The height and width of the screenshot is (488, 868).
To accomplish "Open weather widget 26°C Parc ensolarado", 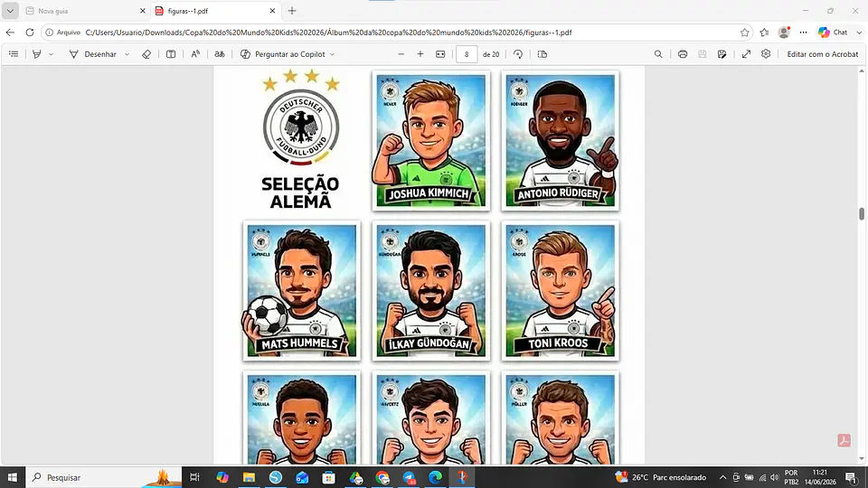I will click(x=660, y=477).
